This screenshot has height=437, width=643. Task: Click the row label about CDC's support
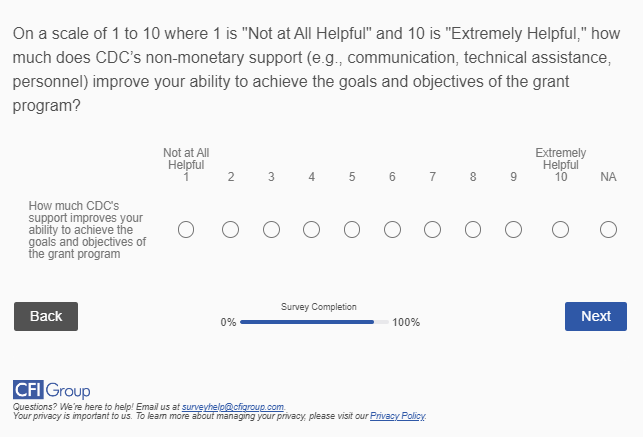click(x=87, y=230)
